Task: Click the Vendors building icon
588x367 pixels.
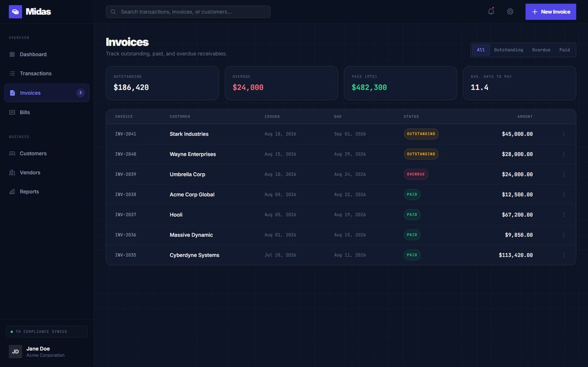Action: tap(12, 172)
